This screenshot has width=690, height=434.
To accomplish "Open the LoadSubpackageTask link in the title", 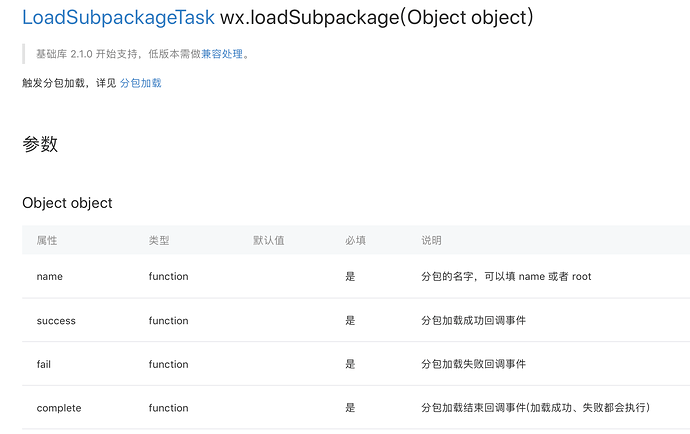I will (x=118, y=18).
